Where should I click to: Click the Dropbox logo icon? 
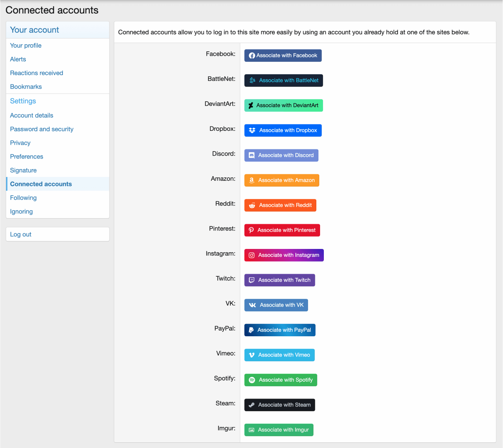(x=252, y=130)
